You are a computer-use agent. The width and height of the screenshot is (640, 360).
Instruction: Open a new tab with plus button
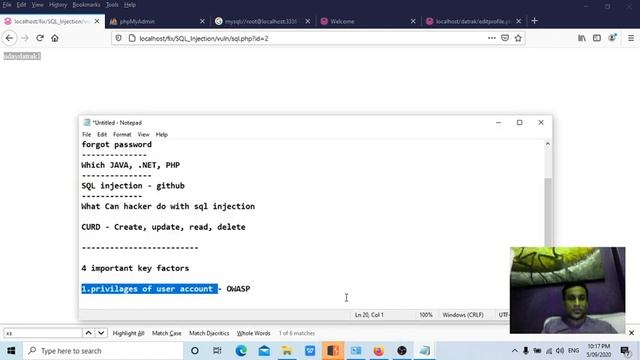pyautogui.click(x=535, y=21)
